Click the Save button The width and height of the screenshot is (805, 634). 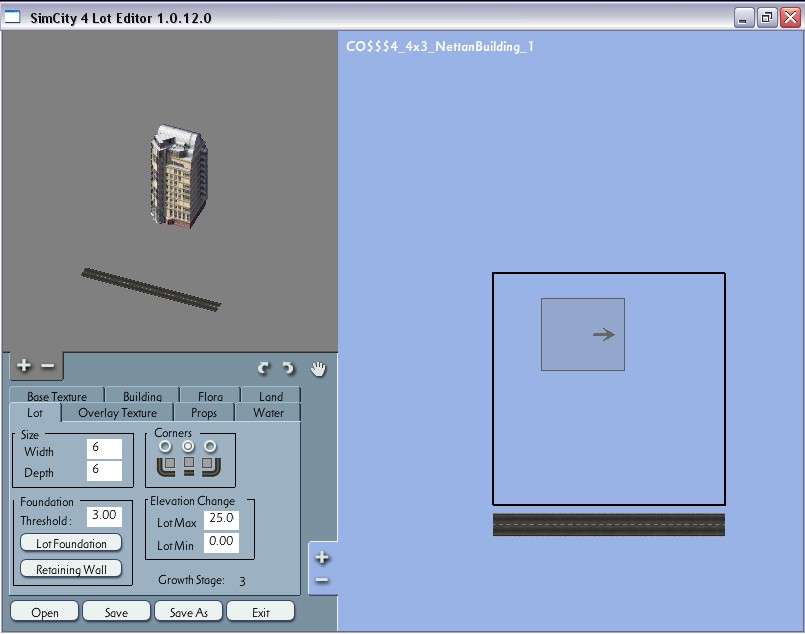[117, 612]
